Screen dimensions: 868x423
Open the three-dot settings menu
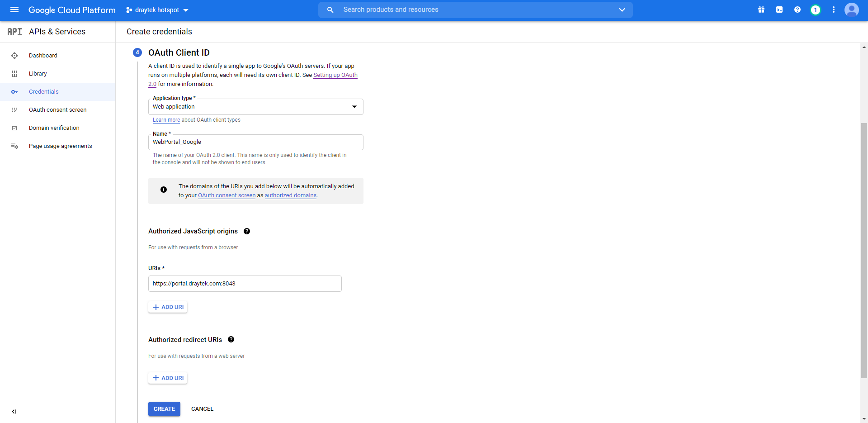coord(834,10)
